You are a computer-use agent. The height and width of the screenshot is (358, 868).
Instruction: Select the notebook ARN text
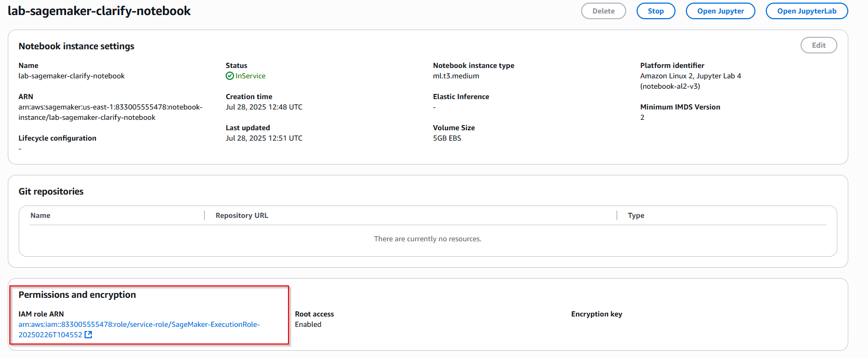click(x=111, y=112)
